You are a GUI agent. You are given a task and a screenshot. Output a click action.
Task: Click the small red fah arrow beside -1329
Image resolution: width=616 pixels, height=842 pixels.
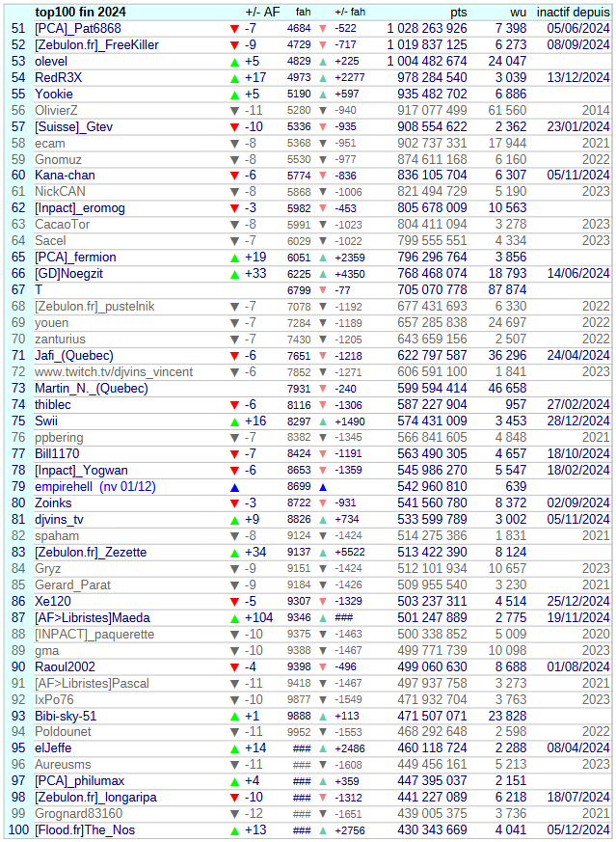(322, 601)
